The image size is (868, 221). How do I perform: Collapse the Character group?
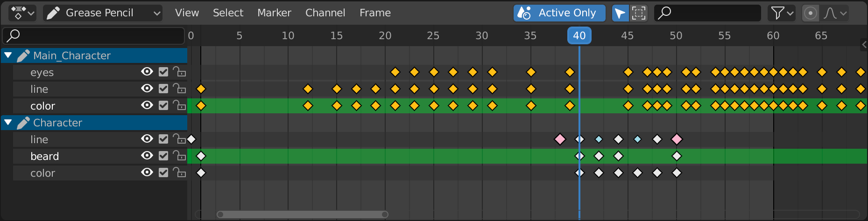[x=8, y=123]
